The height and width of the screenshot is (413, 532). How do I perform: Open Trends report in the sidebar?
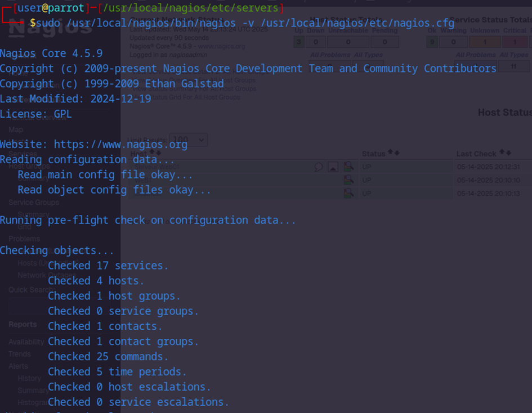(x=20, y=354)
